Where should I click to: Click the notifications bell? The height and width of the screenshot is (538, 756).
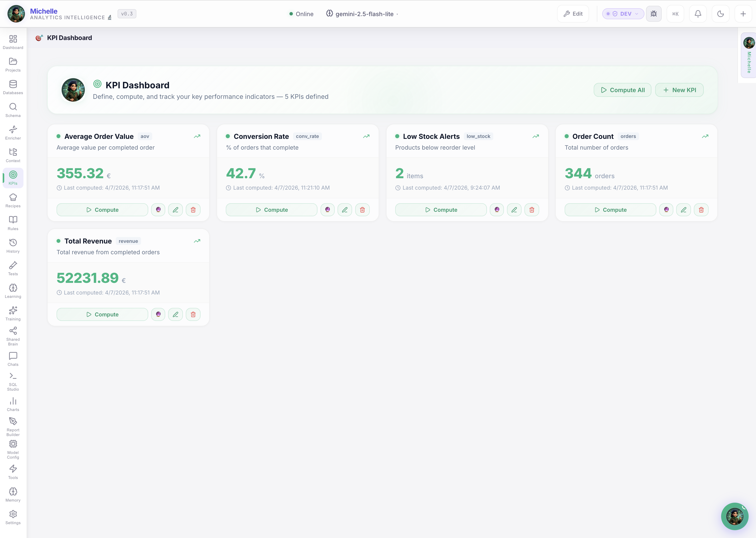coord(698,14)
